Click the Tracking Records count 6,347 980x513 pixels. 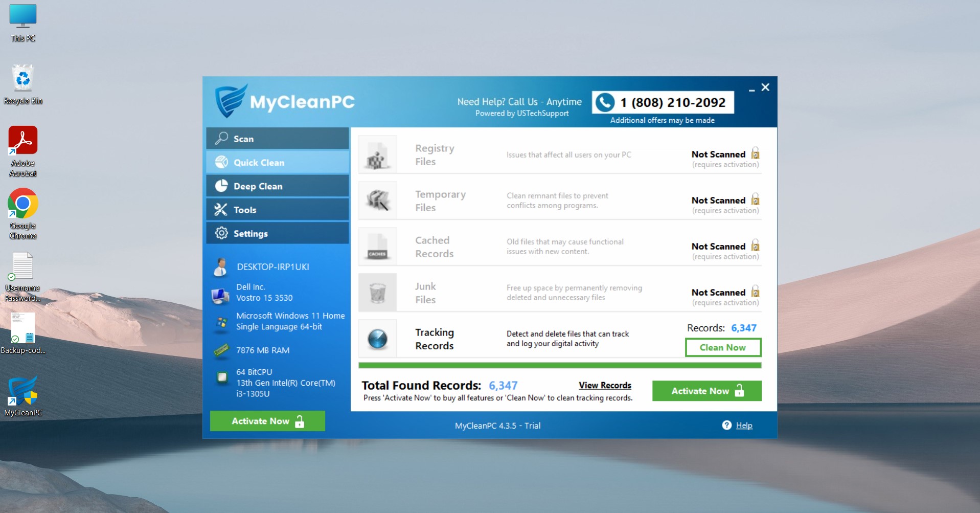click(743, 328)
